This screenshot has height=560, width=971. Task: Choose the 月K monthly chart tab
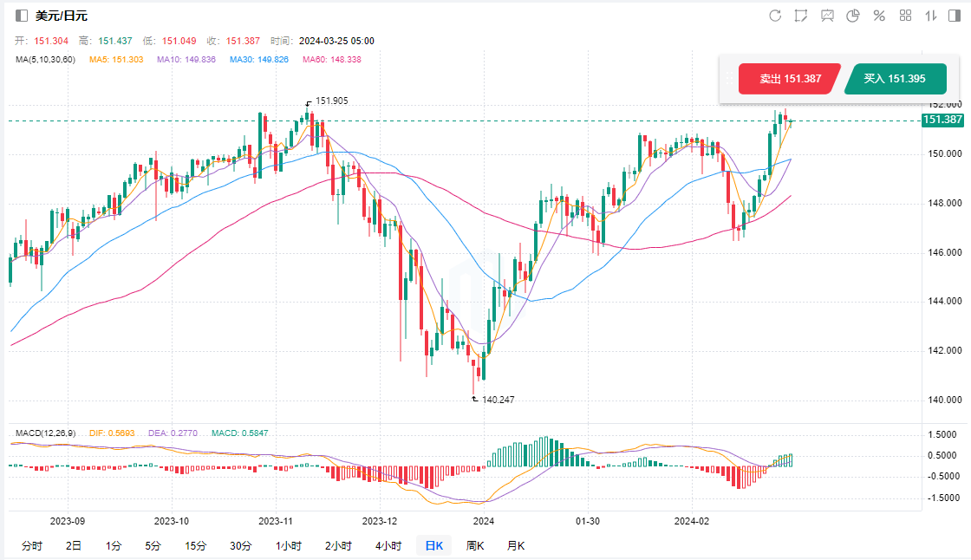point(516,545)
